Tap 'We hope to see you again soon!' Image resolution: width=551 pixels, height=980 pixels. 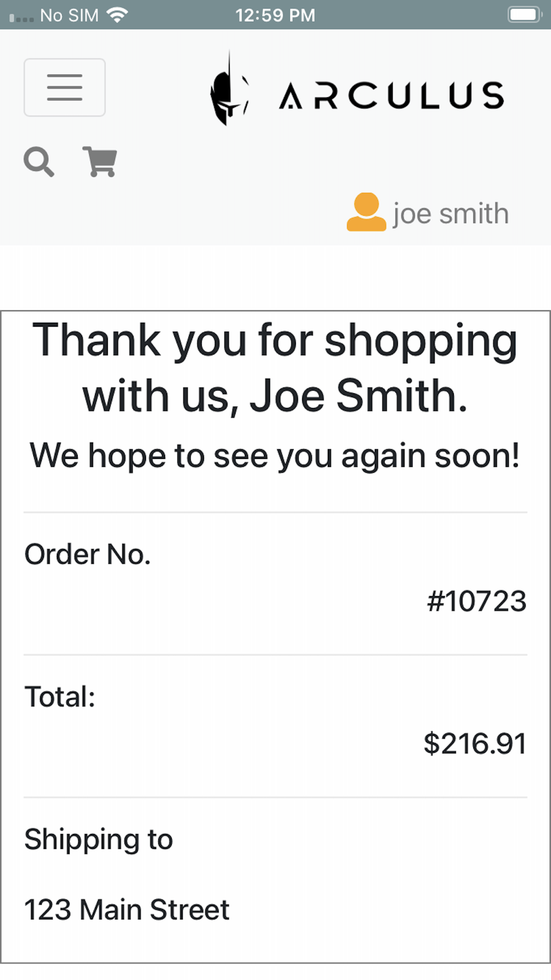point(275,456)
